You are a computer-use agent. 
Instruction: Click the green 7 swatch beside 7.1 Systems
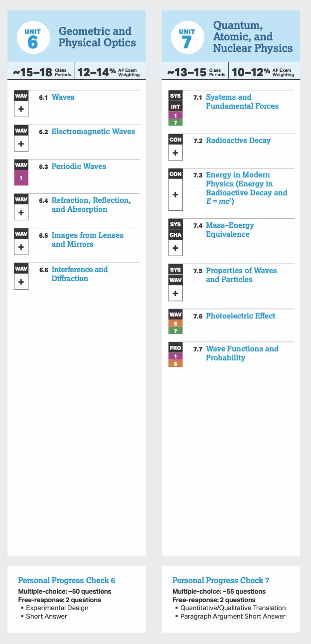point(175,122)
